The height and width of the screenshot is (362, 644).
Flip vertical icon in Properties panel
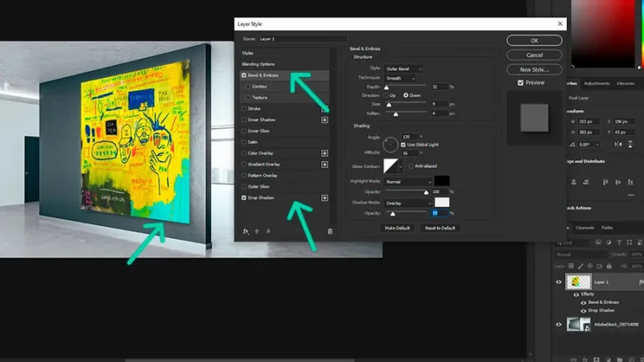click(630, 145)
